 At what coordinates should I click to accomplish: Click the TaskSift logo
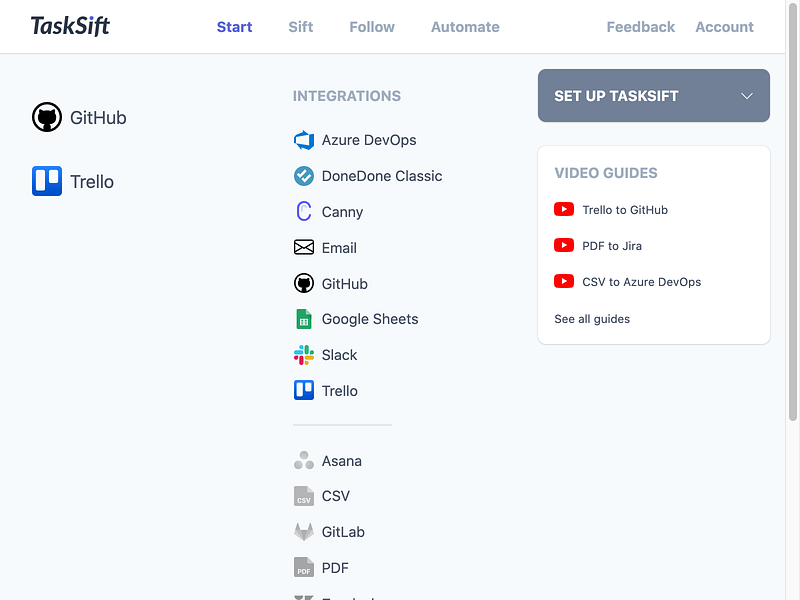[70, 26]
